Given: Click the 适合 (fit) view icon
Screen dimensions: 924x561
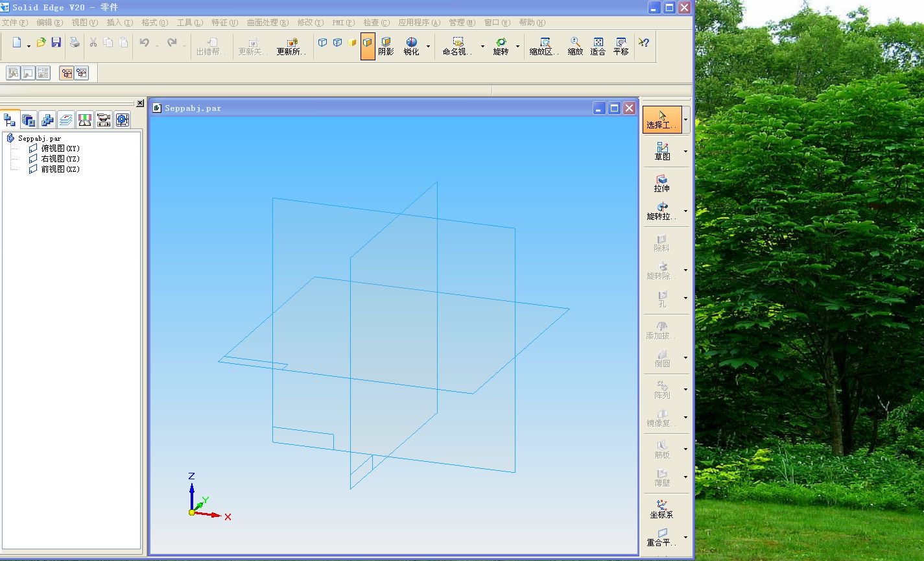Looking at the screenshot, I should tap(598, 47).
